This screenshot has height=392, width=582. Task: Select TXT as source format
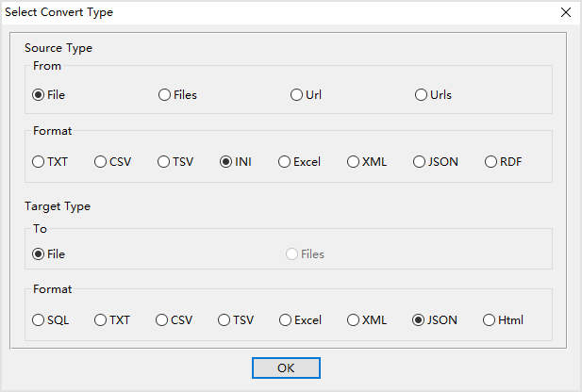(39, 161)
